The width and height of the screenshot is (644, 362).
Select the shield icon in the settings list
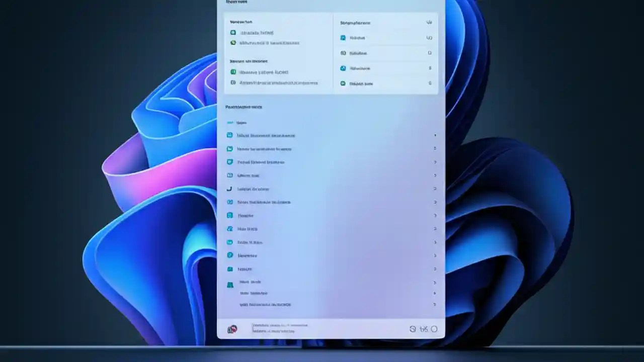[x=230, y=162]
